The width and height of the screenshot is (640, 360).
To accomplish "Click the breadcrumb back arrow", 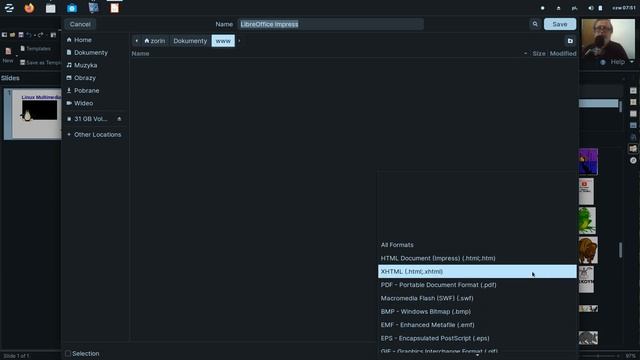I will pos(136,41).
